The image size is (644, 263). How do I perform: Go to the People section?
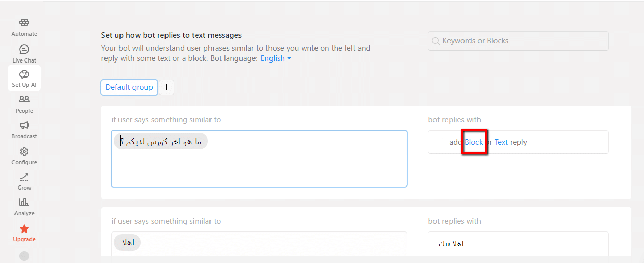[x=24, y=100]
